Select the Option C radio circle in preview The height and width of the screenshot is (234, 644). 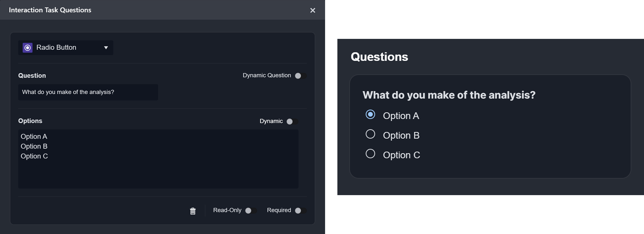coord(370,154)
